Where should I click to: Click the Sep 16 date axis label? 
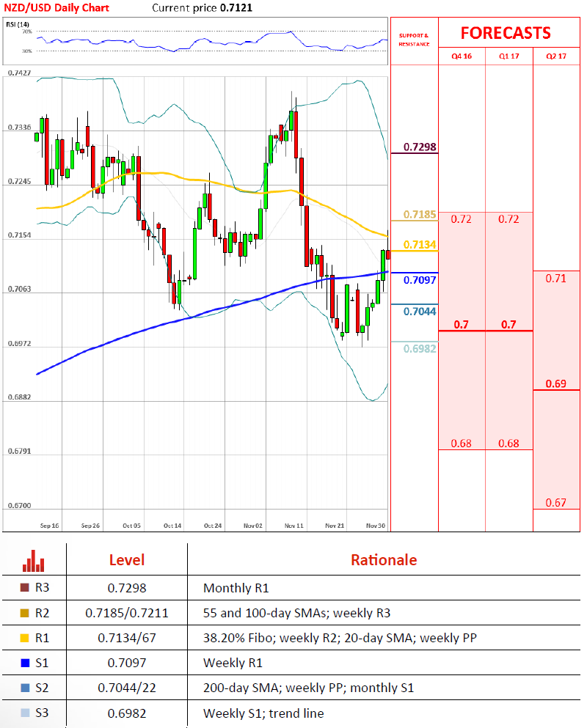(49, 526)
